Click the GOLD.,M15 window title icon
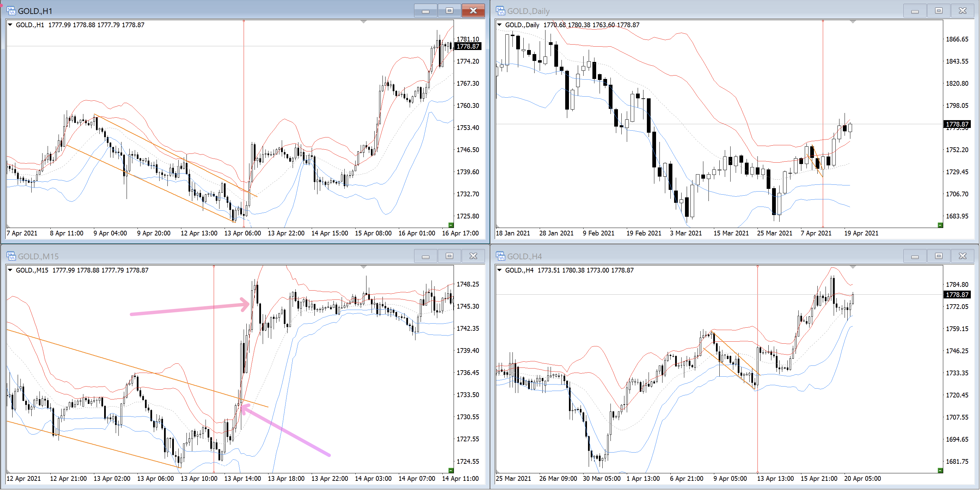The height and width of the screenshot is (490, 980). pyautogui.click(x=11, y=256)
